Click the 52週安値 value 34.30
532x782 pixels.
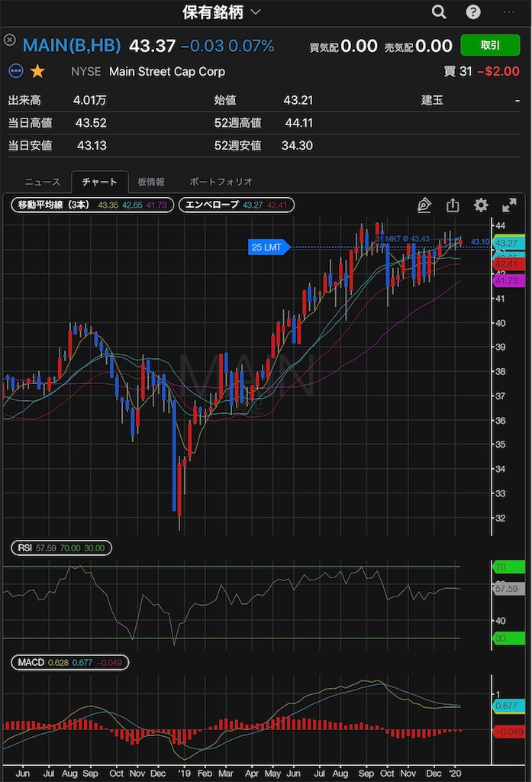297,146
